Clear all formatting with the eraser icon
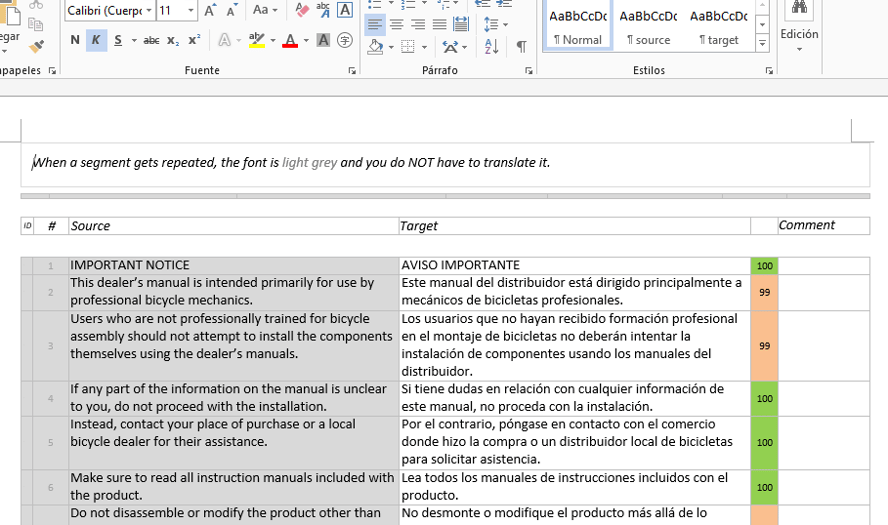This screenshot has width=888, height=525. tap(301, 10)
